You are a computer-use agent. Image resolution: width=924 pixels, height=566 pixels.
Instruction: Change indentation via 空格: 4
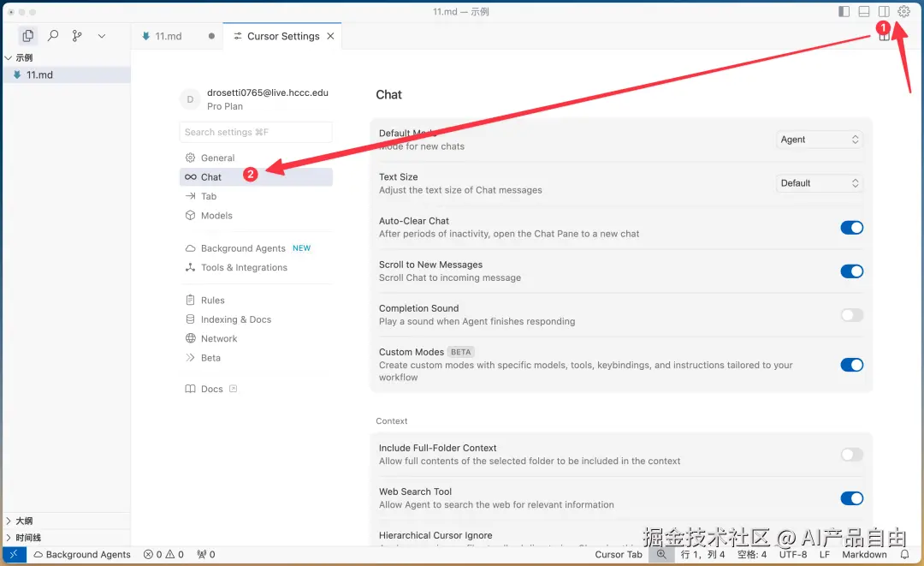point(752,554)
